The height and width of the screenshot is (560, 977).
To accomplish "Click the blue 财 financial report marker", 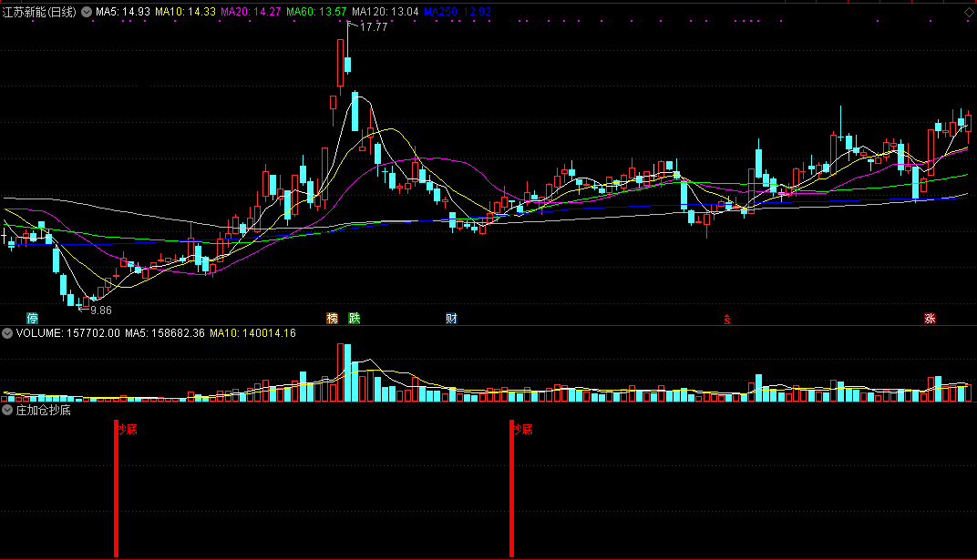I will click(451, 318).
